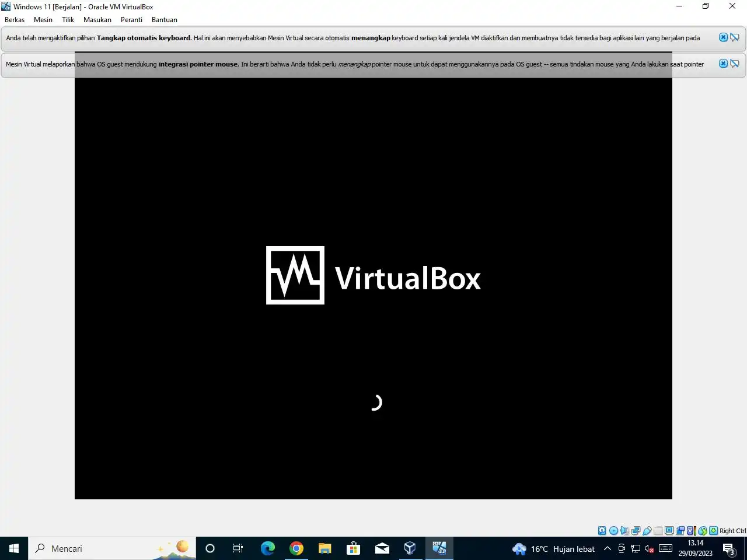
Task: Click the CPU virtualization status icon
Action: point(692,531)
